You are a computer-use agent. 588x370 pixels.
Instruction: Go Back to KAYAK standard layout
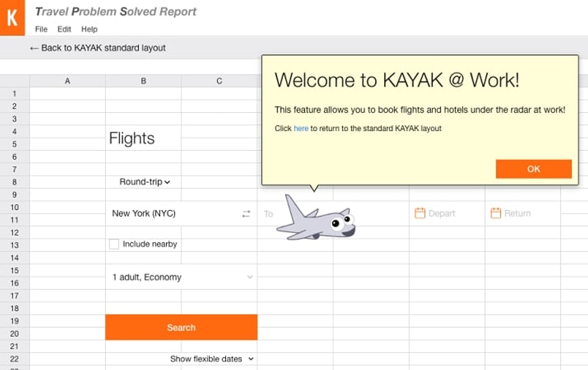point(97,48)
